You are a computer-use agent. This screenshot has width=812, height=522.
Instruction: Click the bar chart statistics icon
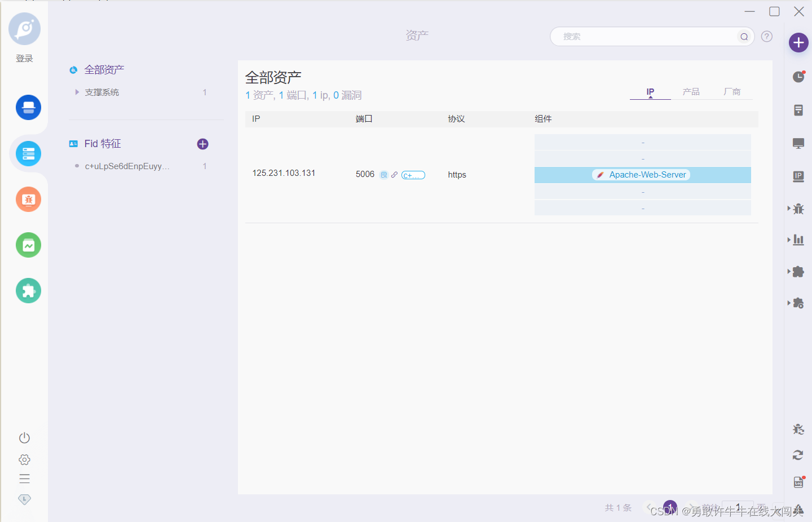click(798, 240)
